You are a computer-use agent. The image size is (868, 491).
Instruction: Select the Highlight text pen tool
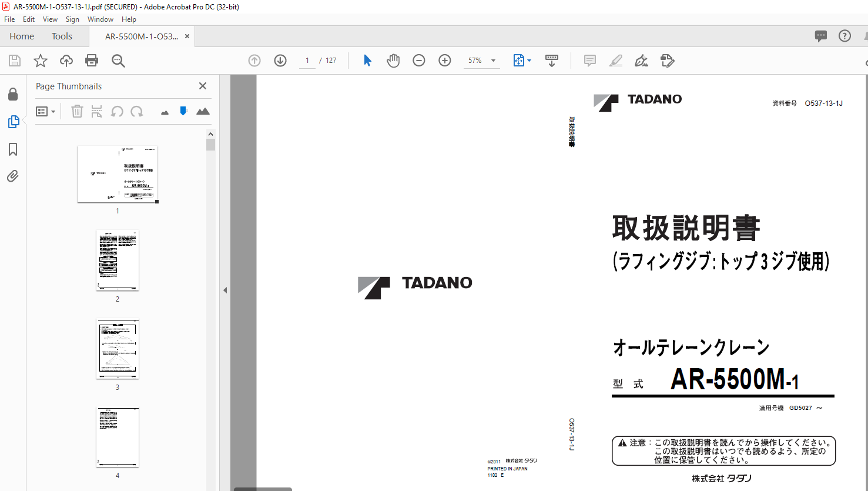[x=616, y=61]
